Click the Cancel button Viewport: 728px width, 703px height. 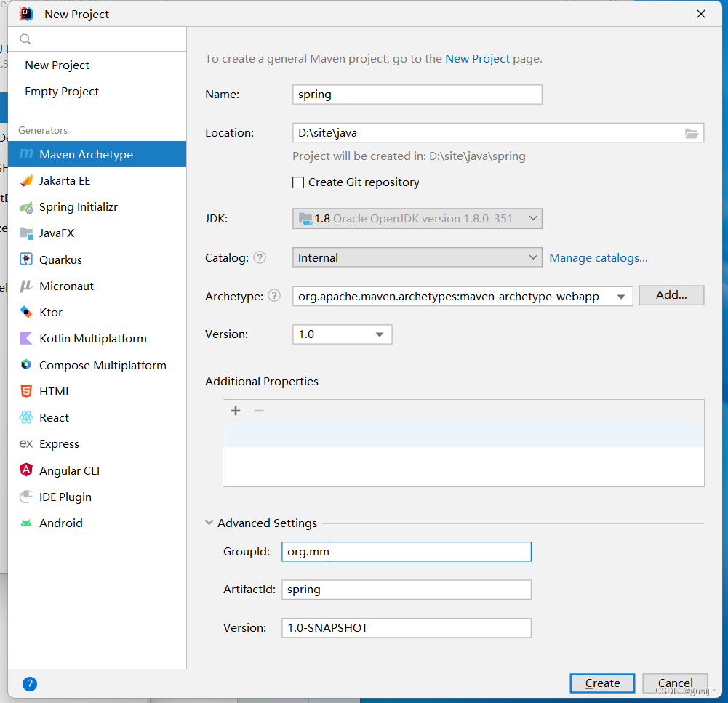[675, 683]
